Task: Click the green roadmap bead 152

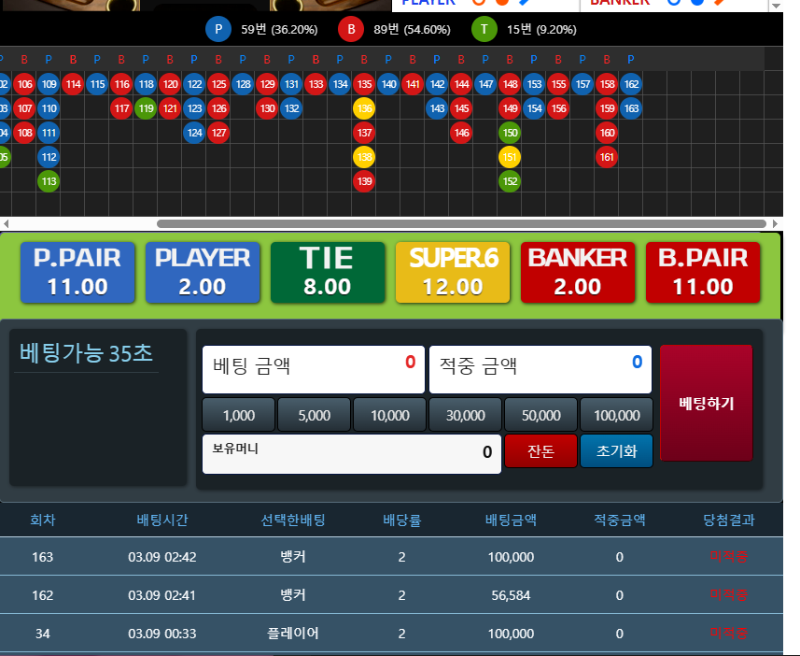Action: click(x=510, y=181)
